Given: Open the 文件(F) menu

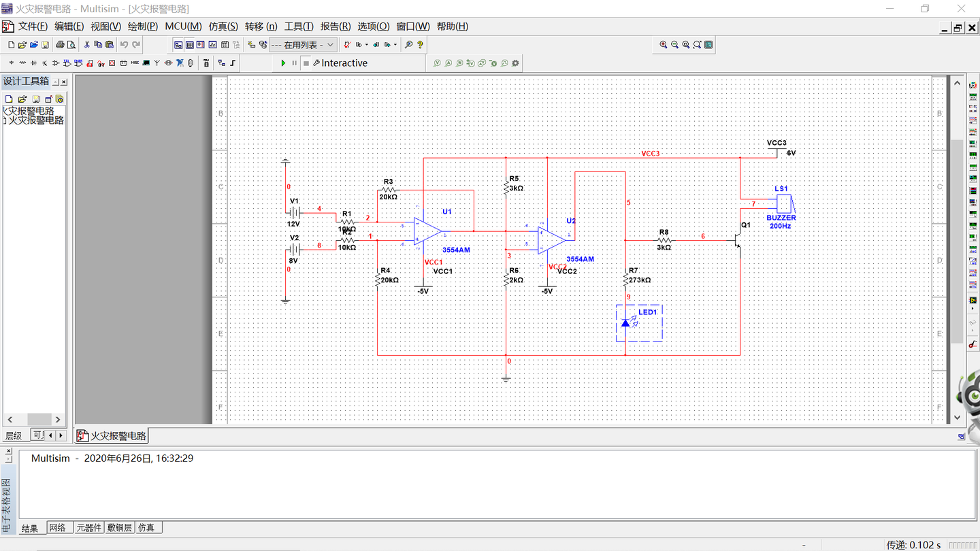Looking at the screenshot, I should (33, 27).
